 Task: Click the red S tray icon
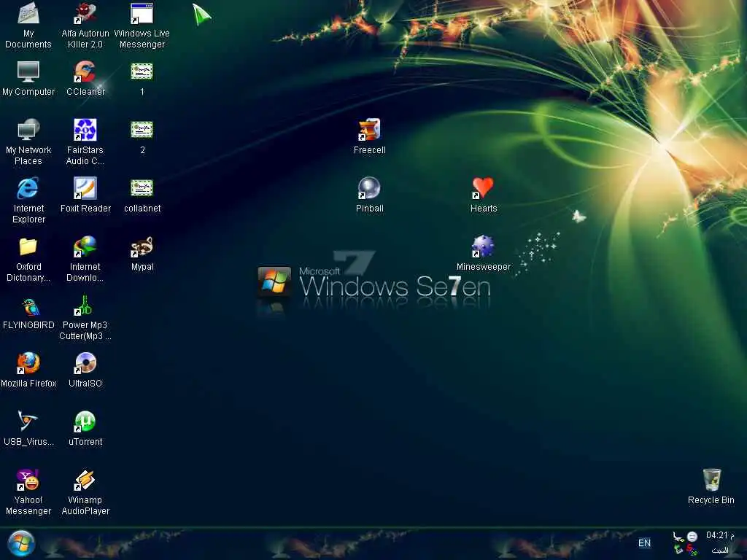pos(692,550)
